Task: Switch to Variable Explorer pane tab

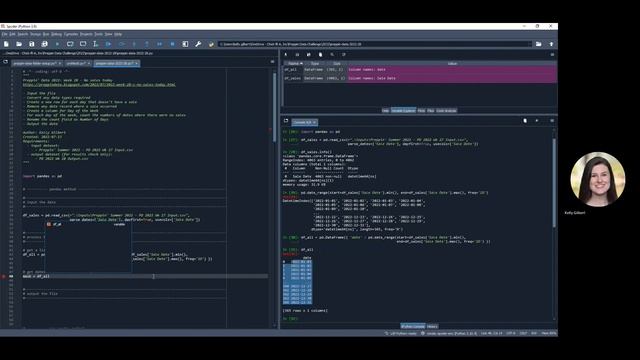Action: click(x=403, y=111)
